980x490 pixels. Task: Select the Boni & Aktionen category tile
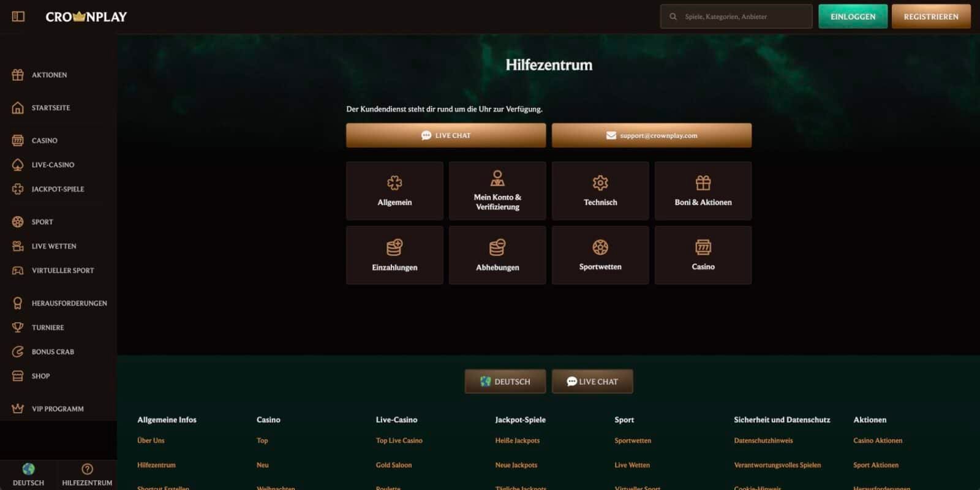[703, 191]
